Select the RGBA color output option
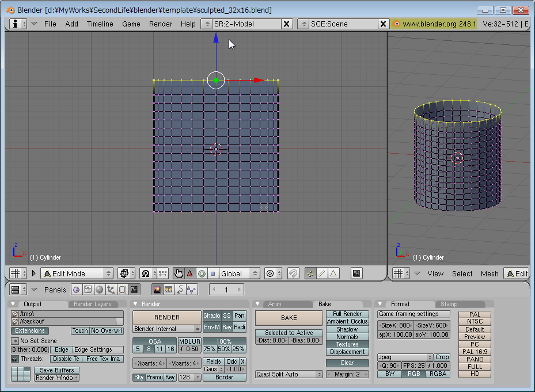Screen dimensions: 535x392 tap(438, 374)
